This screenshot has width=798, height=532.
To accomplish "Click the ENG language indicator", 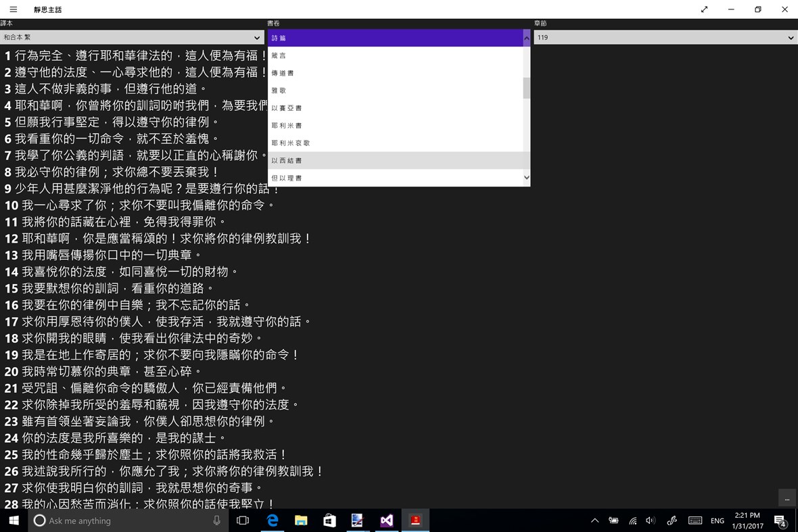I will (x=718, y=521).
